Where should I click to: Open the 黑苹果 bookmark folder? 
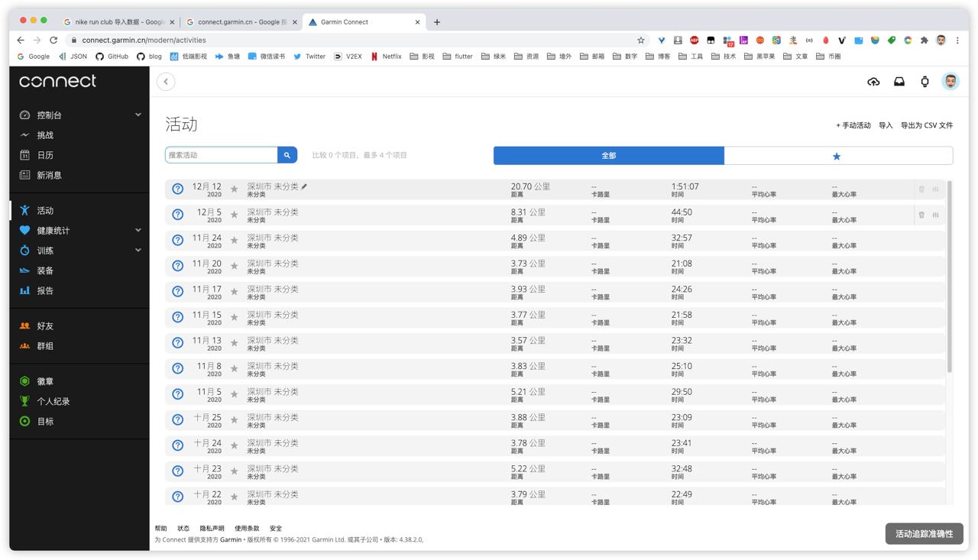[x=759, y=56]
